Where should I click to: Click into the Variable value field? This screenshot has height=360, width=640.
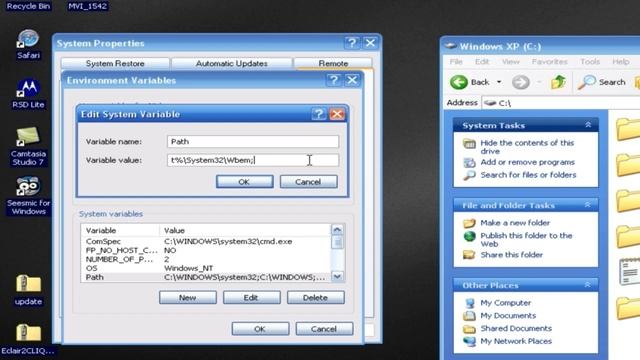tap(253, 160)
